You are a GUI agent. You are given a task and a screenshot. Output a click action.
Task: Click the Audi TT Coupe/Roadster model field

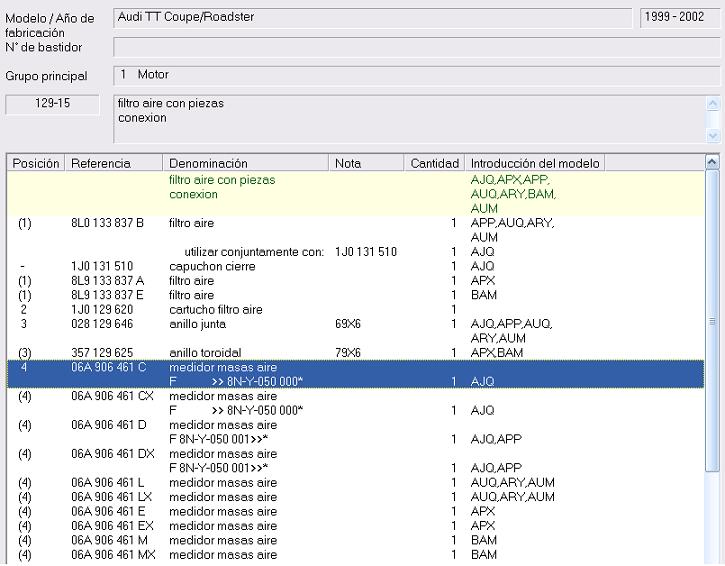pyautogui.click(x=373, y=18)
